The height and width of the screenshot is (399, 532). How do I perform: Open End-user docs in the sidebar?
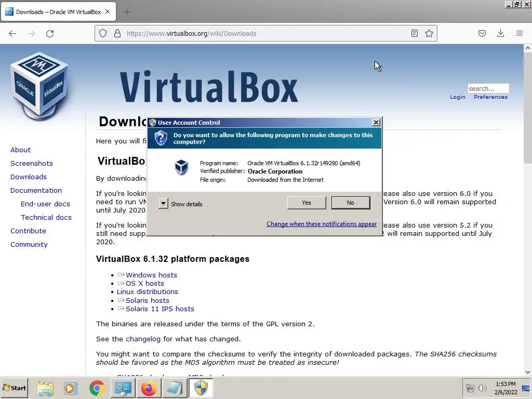[45, 204]
